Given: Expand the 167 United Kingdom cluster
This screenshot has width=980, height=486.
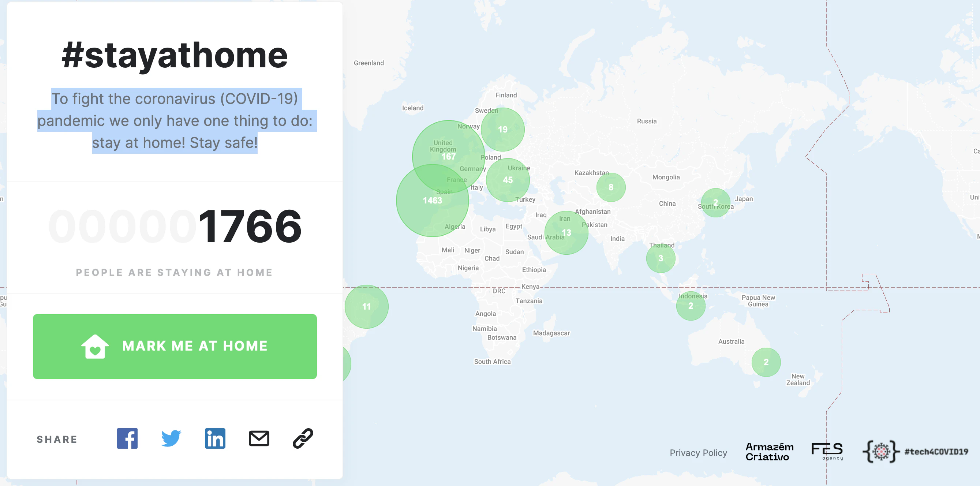Looking at the screenshot, I should click(449, 156).
